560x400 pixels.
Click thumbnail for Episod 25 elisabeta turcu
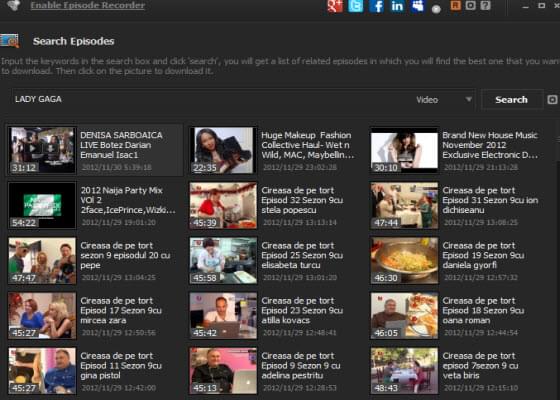(223, 260)
